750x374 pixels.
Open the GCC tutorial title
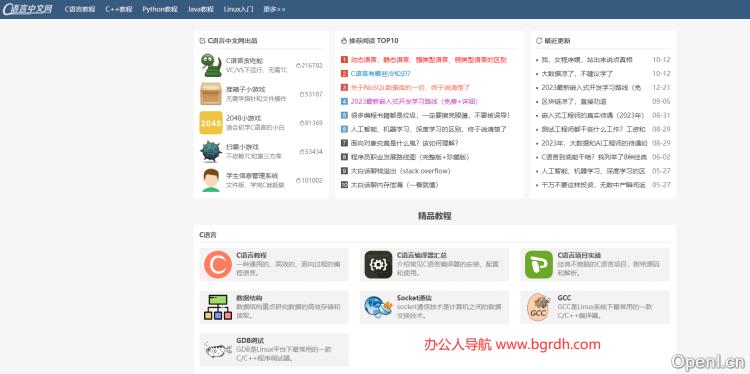coord(564,297)
